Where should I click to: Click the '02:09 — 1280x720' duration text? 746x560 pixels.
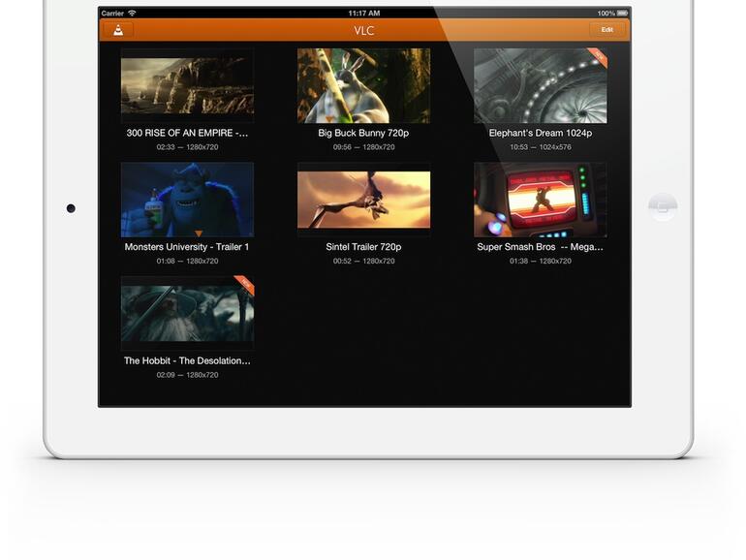[x=187, y=375]
